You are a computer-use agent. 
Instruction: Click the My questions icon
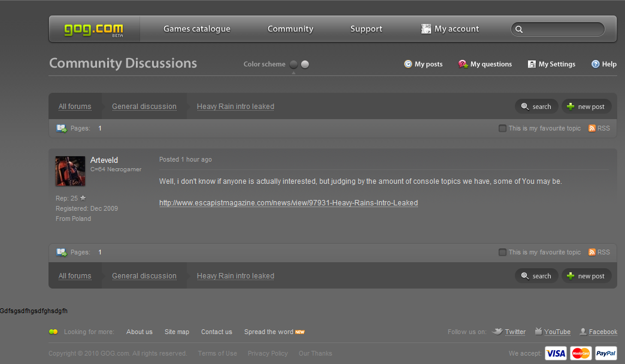462,64
